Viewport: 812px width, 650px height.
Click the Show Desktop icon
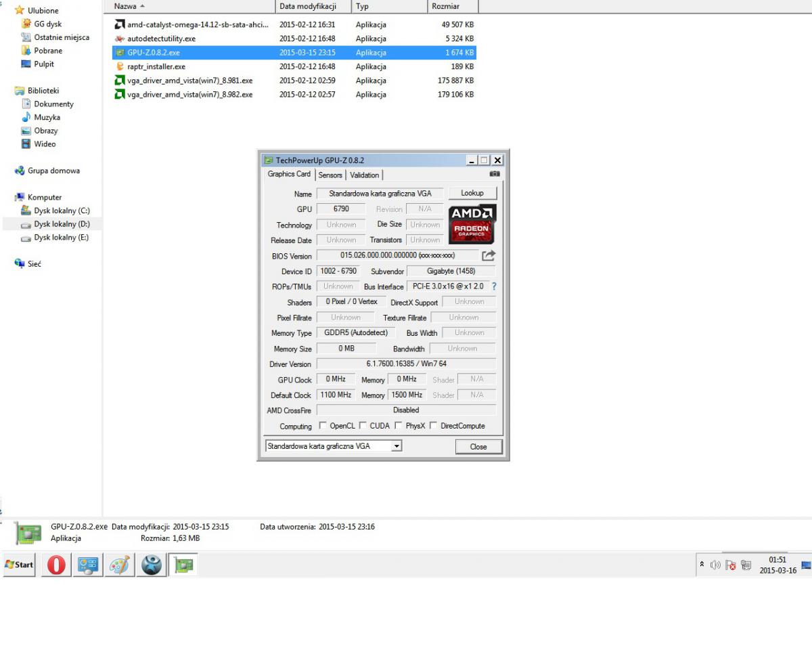click(x=806, y=565)
